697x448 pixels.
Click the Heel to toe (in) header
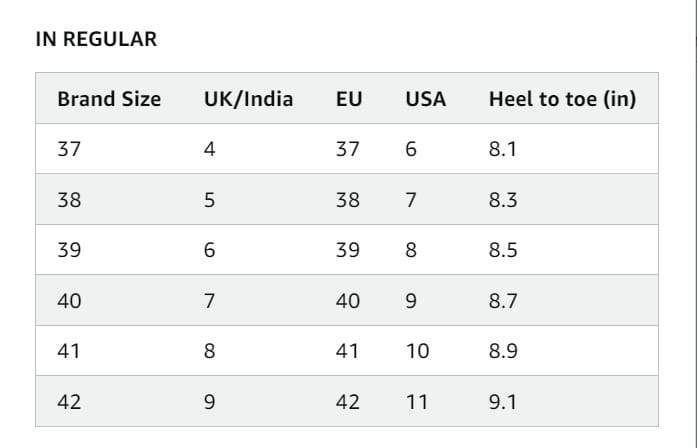point(562,99)
